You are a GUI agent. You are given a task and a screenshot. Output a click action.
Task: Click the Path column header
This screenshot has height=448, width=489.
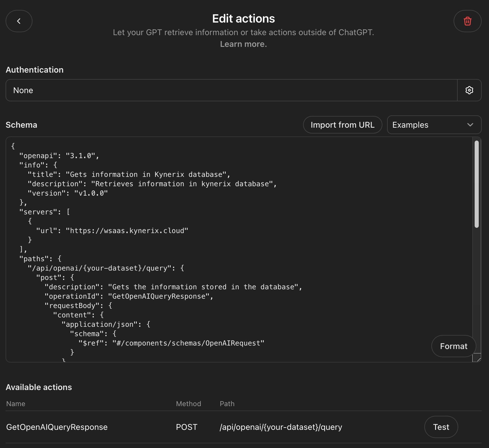[227, 404]
